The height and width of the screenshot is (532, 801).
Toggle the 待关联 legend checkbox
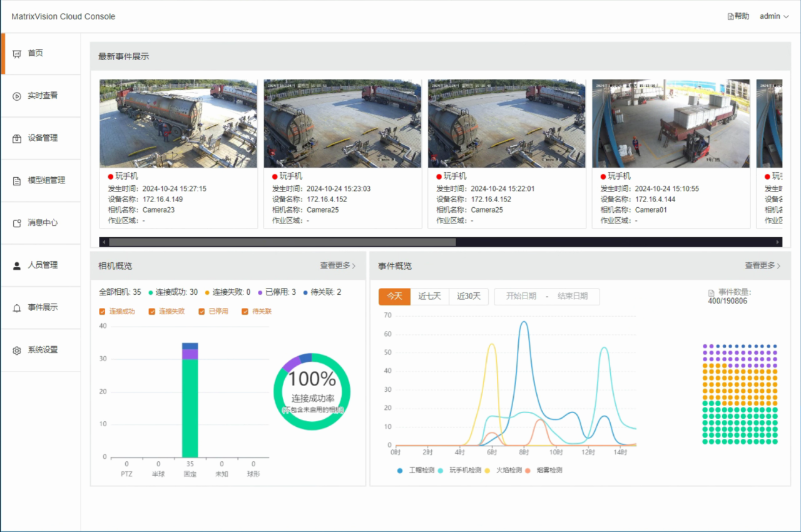pos(245,312)
